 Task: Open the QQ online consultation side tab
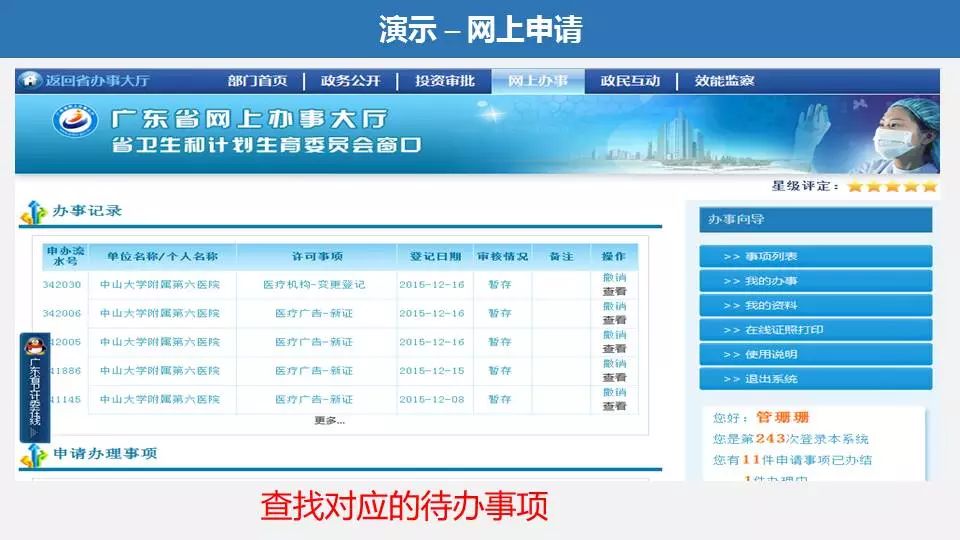(35, 387)
